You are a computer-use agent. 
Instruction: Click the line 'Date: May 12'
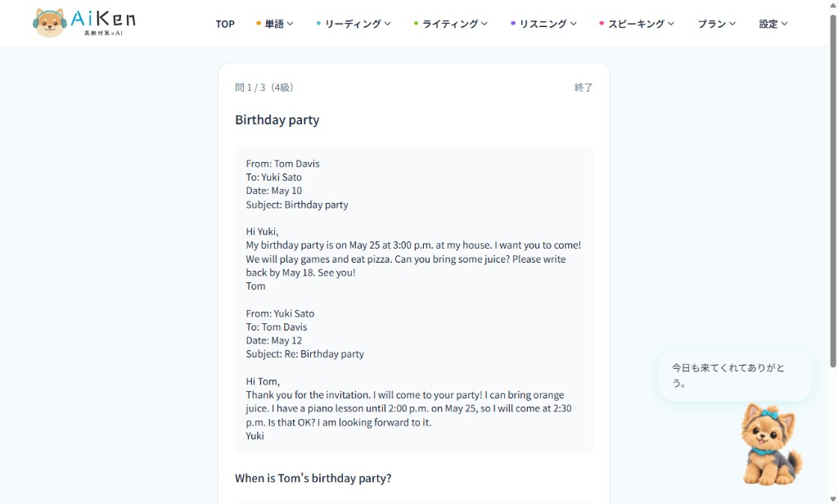click(x=273, y=340)
